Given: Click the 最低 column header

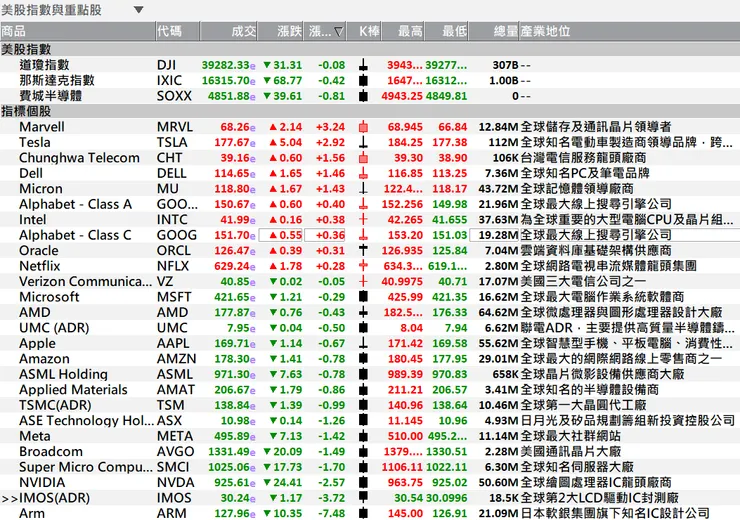Looking at the screenshot, I should pos(447,32).
